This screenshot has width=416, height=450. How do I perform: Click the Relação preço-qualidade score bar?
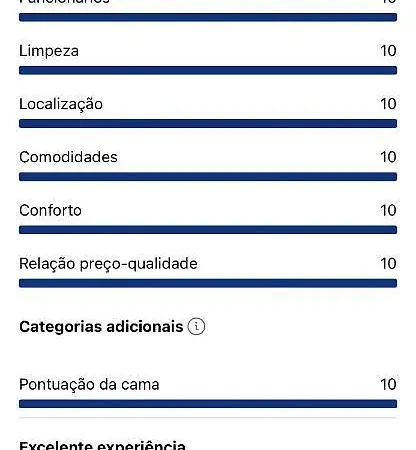point(208,283)
